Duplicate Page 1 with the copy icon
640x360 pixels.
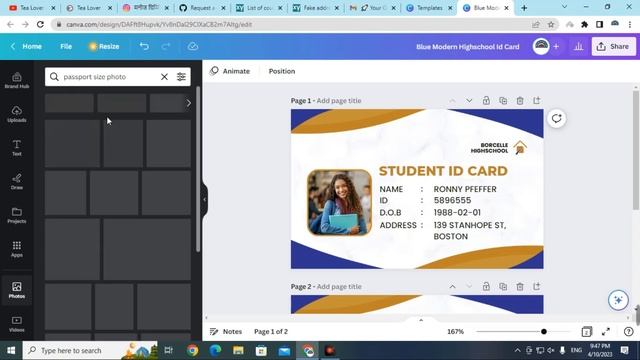pos(503,100)
